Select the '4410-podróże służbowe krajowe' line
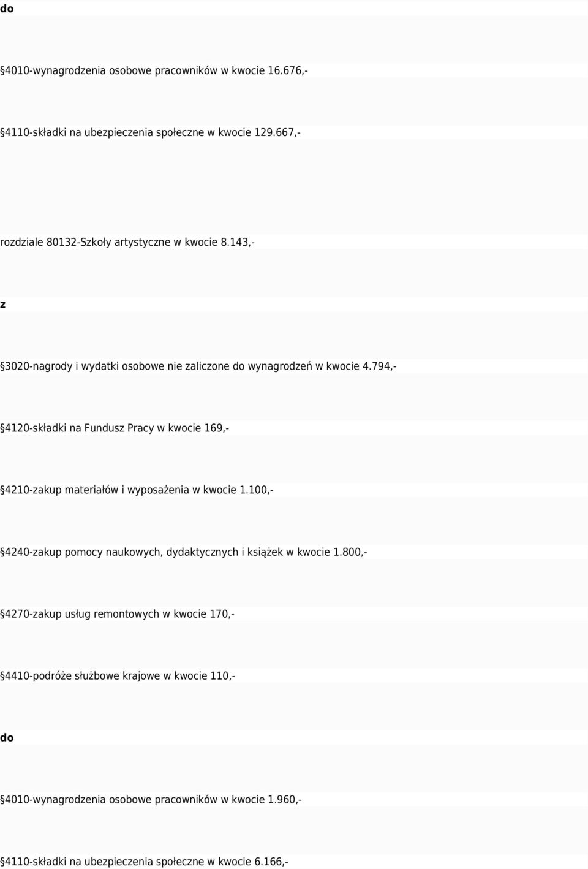The height and width of the screenshot is (869, 588). pos(118,676)
